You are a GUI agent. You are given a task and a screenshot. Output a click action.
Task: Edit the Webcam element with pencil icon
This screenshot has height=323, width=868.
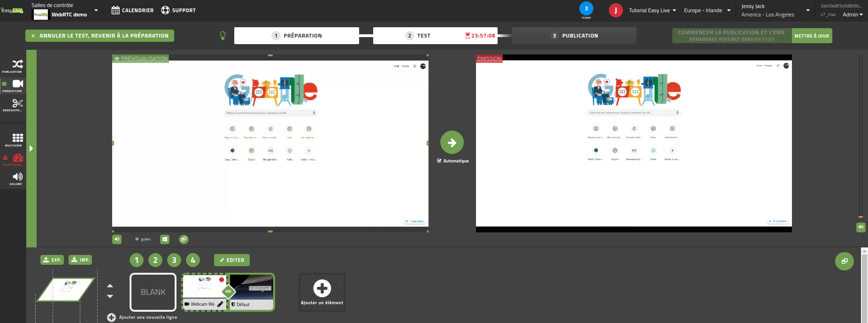pos(220,304)
